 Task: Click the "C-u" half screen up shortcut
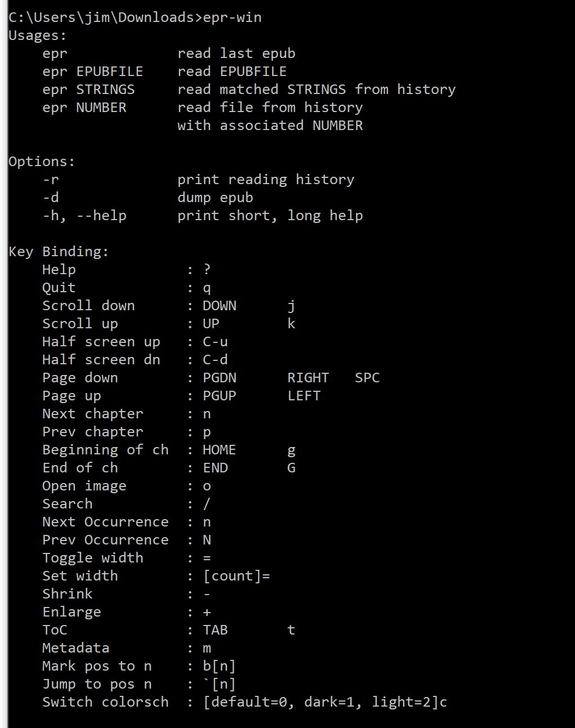[x=215, y=342]
